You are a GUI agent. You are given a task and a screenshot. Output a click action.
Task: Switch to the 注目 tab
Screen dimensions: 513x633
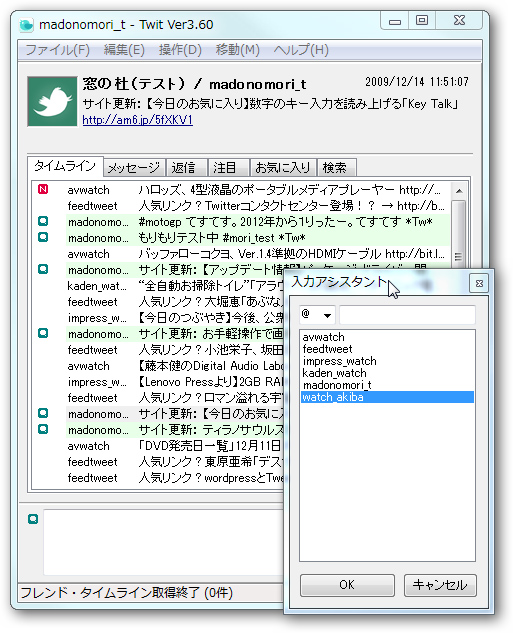click(x=228, y=168)
